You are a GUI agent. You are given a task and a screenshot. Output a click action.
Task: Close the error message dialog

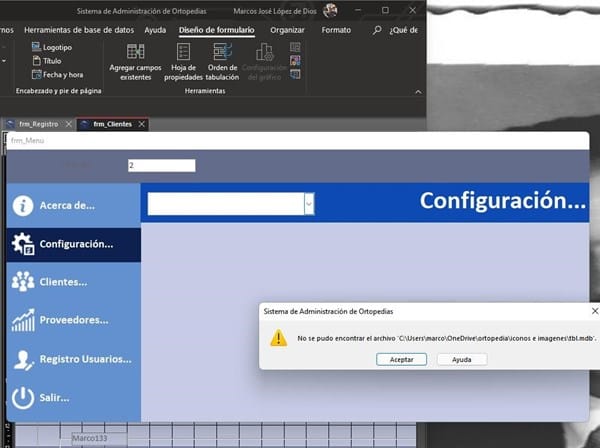(595, 311)
